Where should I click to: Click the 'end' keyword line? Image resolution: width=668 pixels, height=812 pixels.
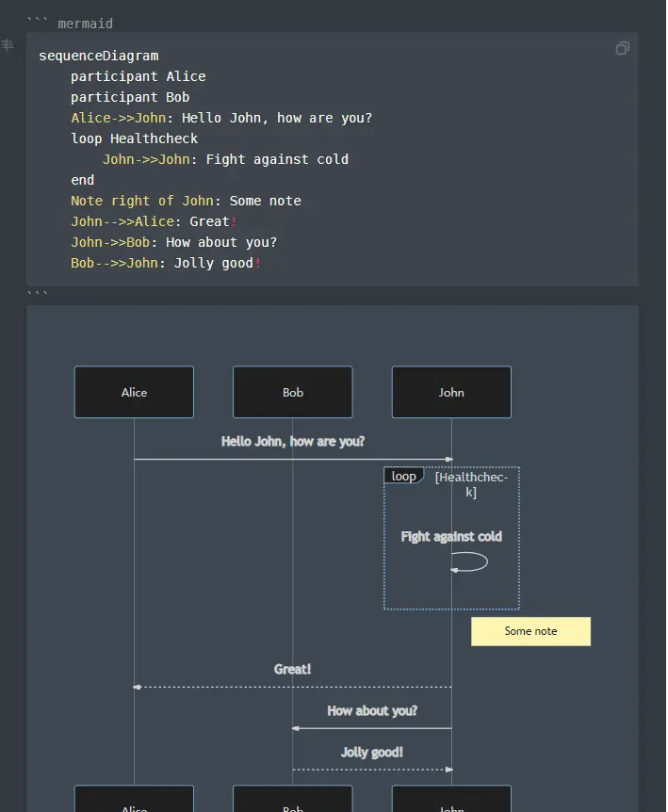pos(82,180)
